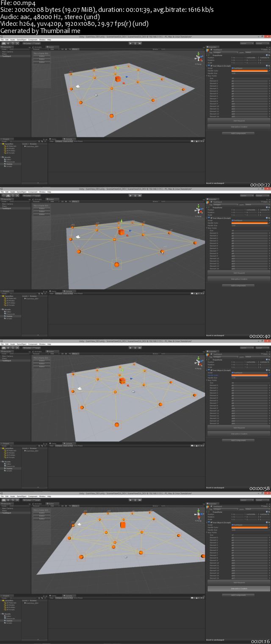Open the orange Handle Color swatch, 00:00:58 frame

pyautogui.click(x=249, y=375)
